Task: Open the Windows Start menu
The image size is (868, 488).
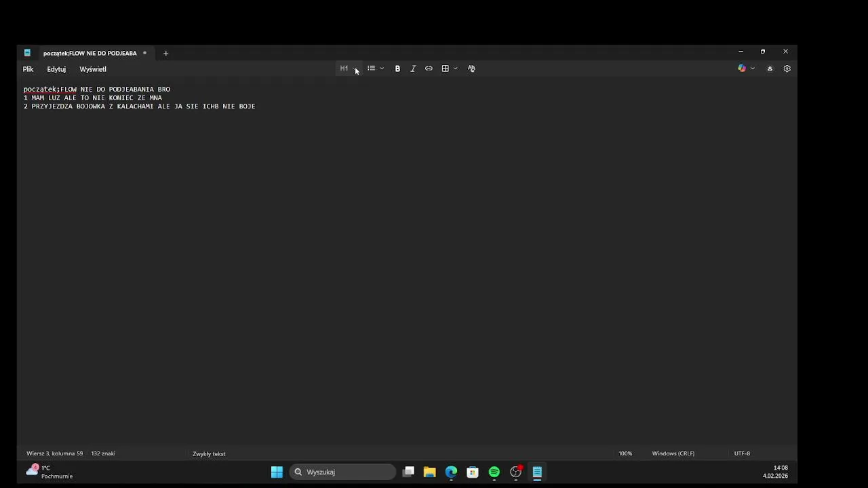Action: [277, 472]
